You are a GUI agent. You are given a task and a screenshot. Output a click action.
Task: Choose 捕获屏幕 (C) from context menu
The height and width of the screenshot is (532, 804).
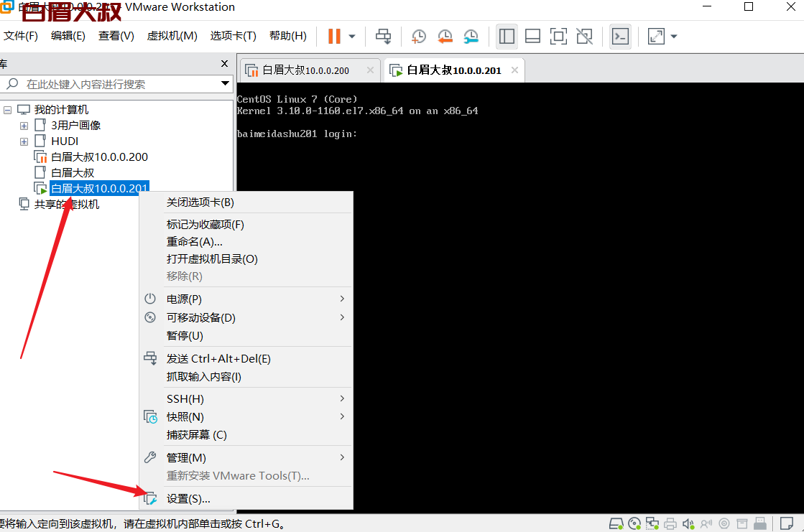coord(246,434)
